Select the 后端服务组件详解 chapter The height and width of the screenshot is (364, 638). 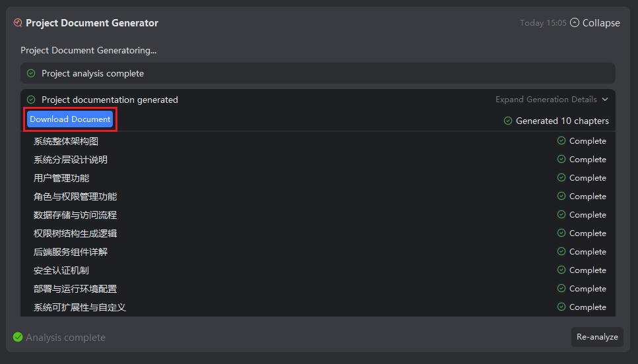(71, 252)
